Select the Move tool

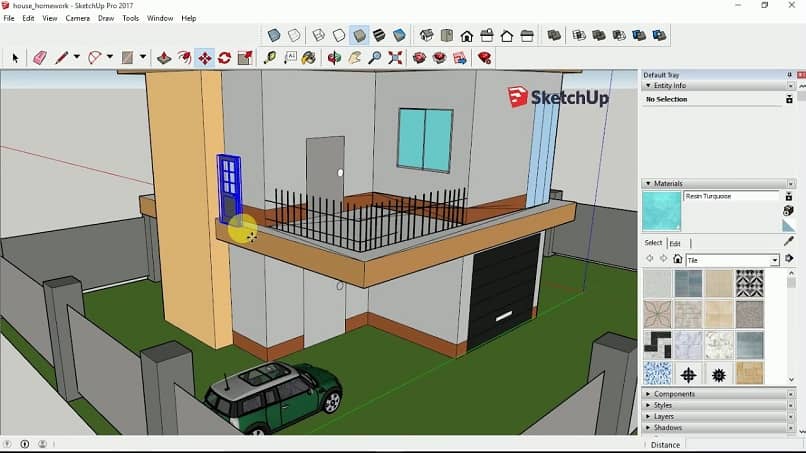coord(205,58)
